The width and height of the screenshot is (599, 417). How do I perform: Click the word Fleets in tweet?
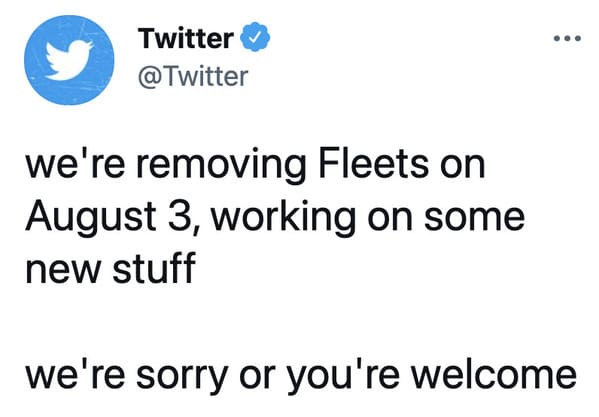373,164
